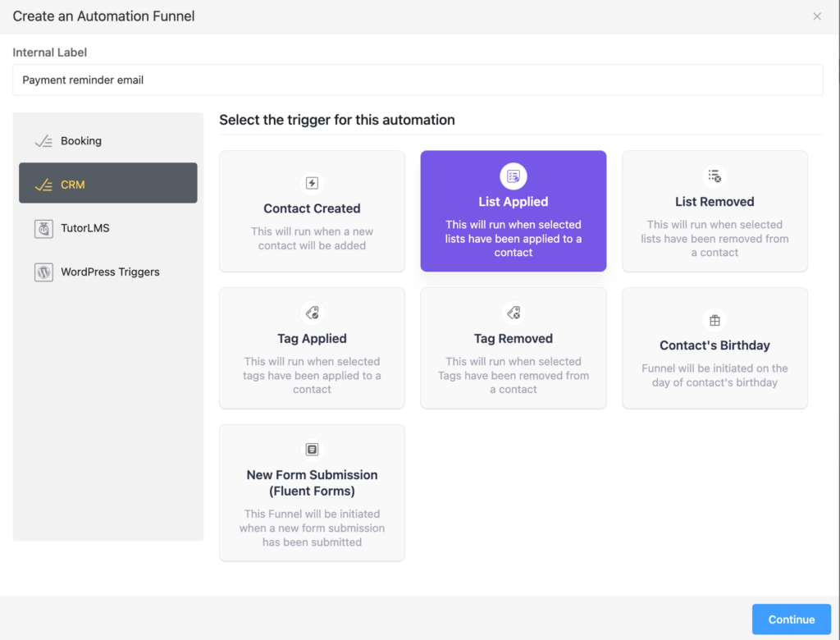
Task: Click text "lists have been applied to a contact"
Action: (514, 245)
